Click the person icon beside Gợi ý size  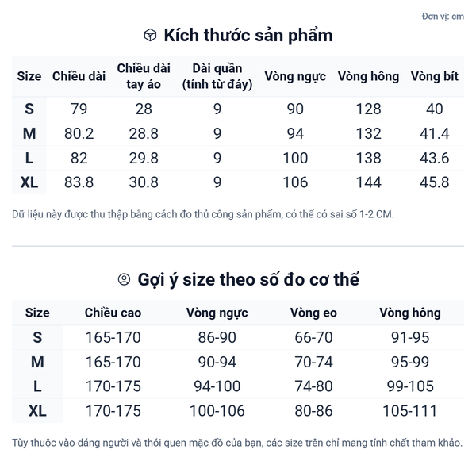pyautogui.click(x=124, y=280)
